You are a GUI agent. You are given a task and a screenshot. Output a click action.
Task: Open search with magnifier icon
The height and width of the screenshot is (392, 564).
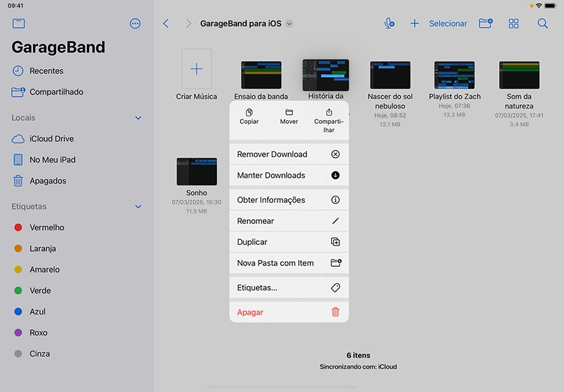pyautogui.click(x=543, y=24)
